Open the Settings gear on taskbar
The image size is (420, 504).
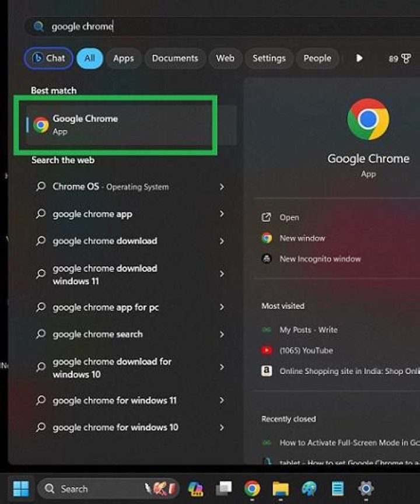coord(366,489)
